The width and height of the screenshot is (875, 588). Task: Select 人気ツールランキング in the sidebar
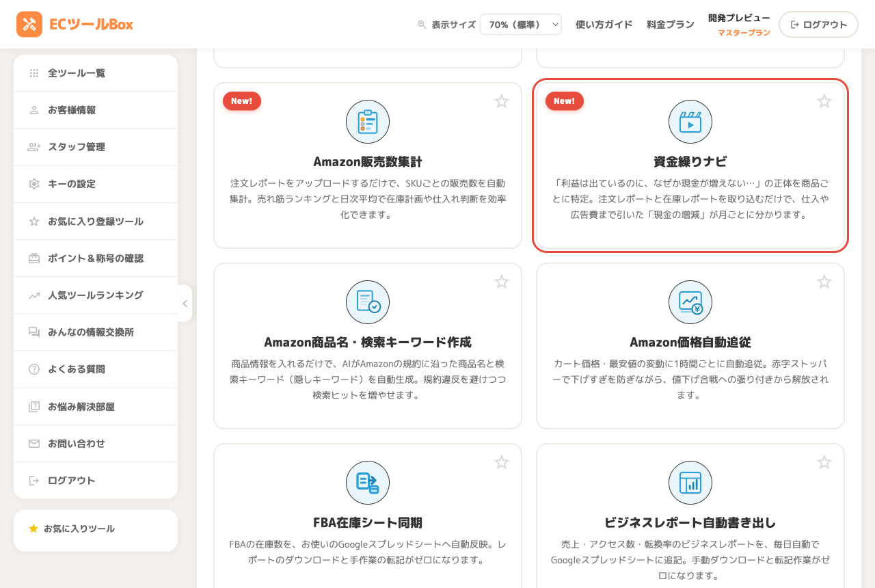pyautogui.click(x=96, y=295)
